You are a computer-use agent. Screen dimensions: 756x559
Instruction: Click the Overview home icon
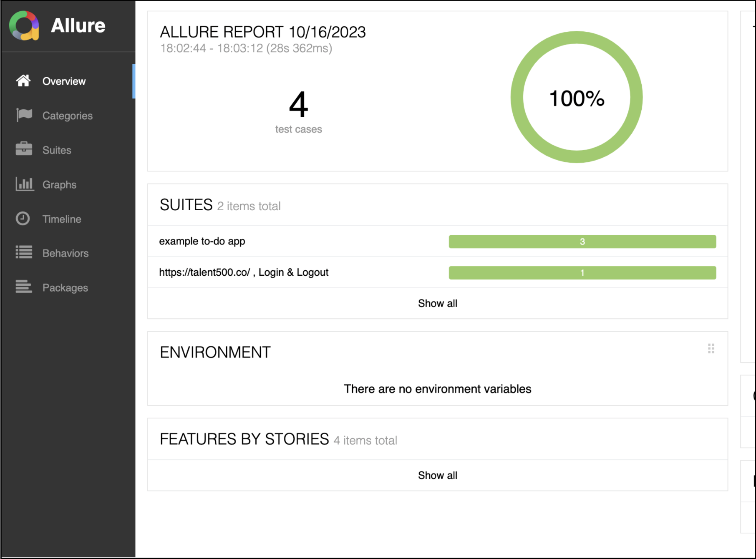point(23,81)
